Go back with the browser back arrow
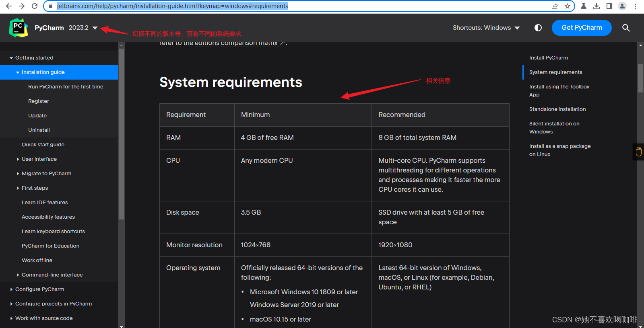Image resolution: width=644 pixels, height=328 pixels. point(8,6)
